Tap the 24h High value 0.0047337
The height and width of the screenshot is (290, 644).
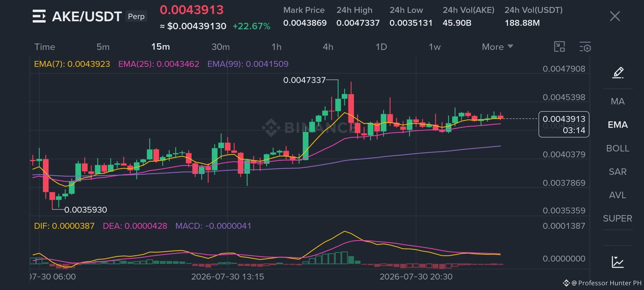point(358,23)
